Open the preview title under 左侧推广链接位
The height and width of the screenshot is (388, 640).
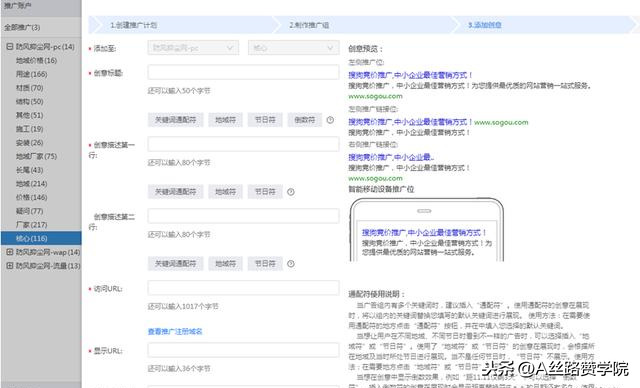[410, 122]
